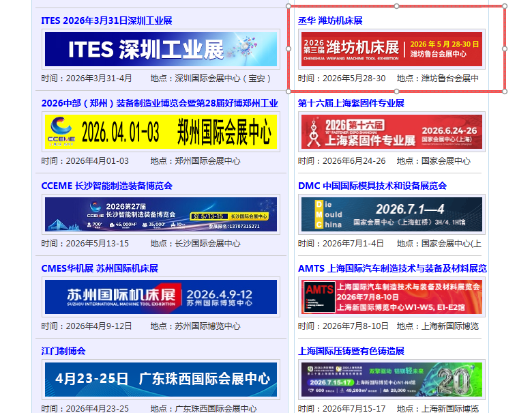Click the text 时间：2026年5月13-15
Image resolution: width=532 pixels, height=413 pixels.
pos(85,244)
